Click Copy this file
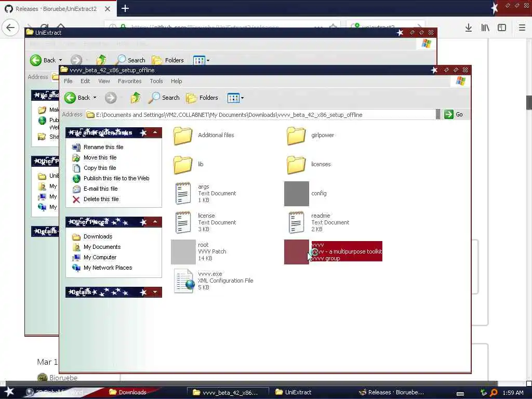This screenshot has width=532, height=399. click(x=95, y=168)
